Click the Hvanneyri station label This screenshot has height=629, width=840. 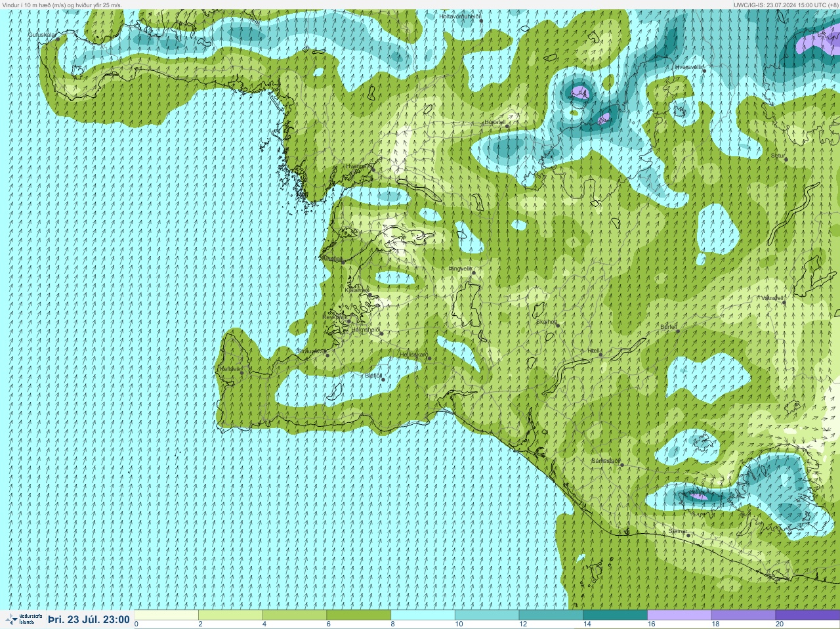click(358, 166)
